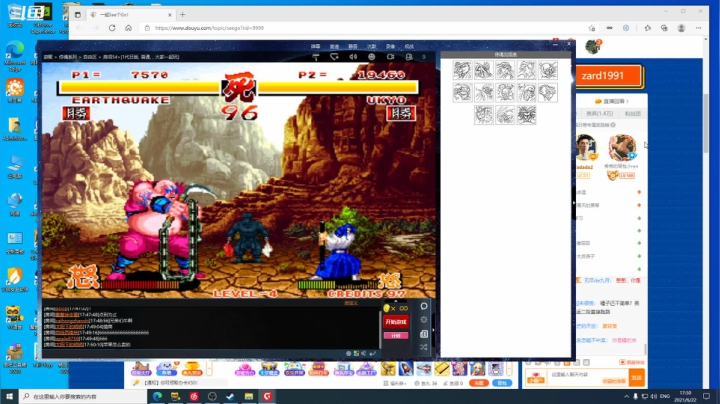720x404 pixels.
Task: Click the heart favorite icon in game toolbar
Action: (334, 57)
